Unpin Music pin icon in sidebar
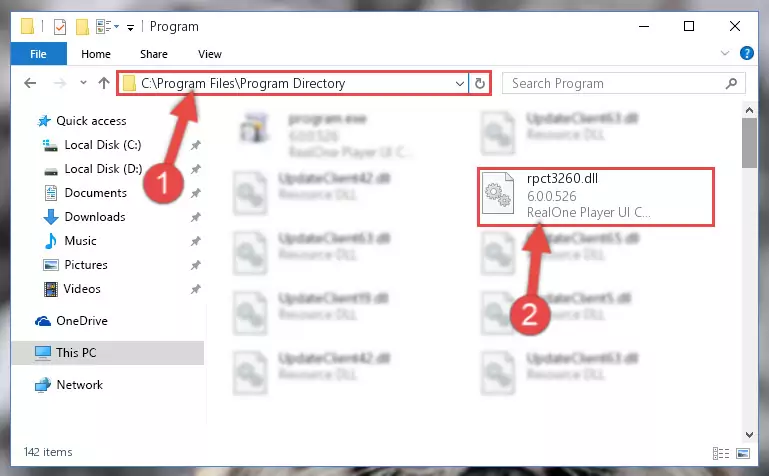This screenshot has height=476, width=769. [196, 241]
